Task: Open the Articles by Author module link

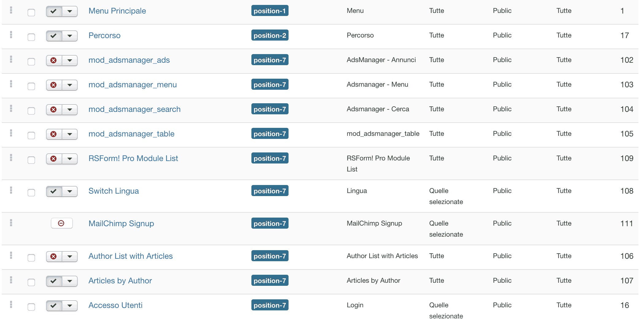Action: (x=120, y=281)
